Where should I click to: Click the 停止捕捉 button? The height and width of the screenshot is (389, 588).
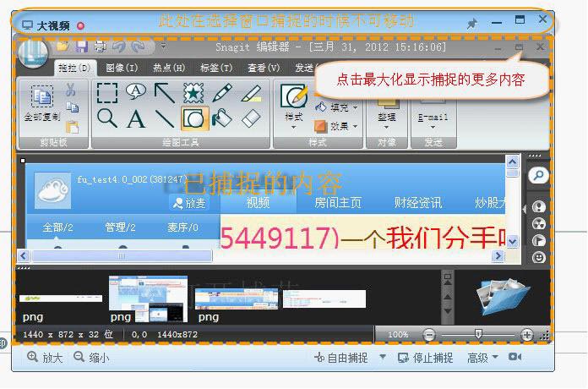[425, 358]
